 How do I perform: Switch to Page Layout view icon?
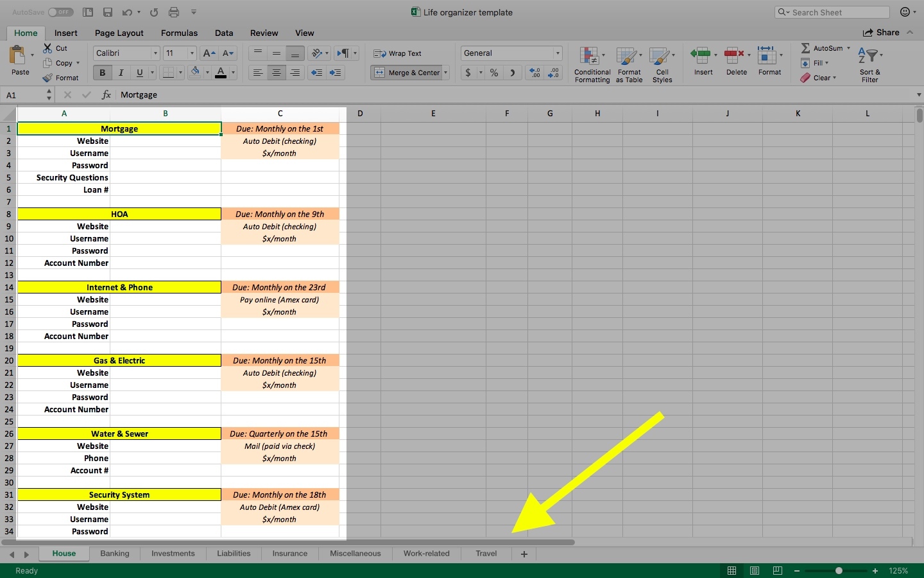pos(755,570)
